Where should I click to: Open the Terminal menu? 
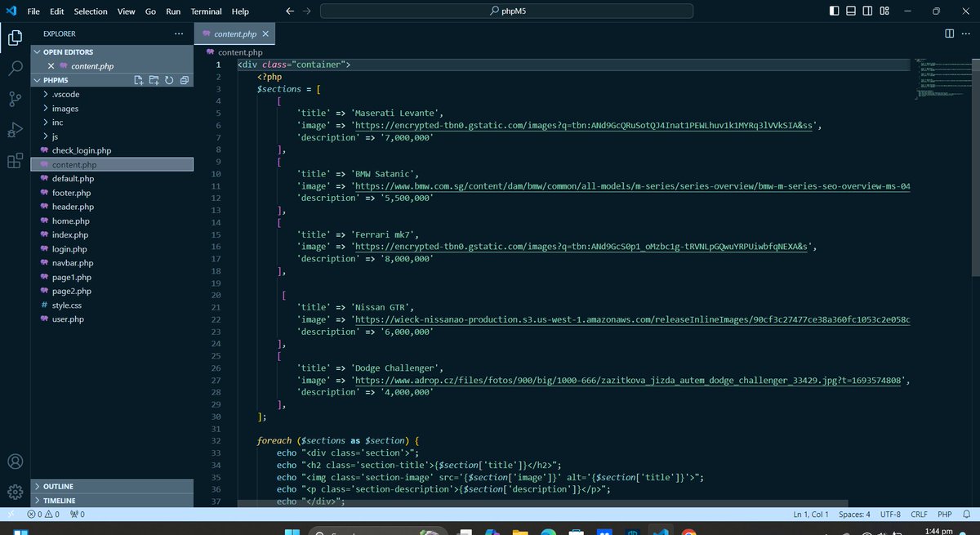click(206, 11)
